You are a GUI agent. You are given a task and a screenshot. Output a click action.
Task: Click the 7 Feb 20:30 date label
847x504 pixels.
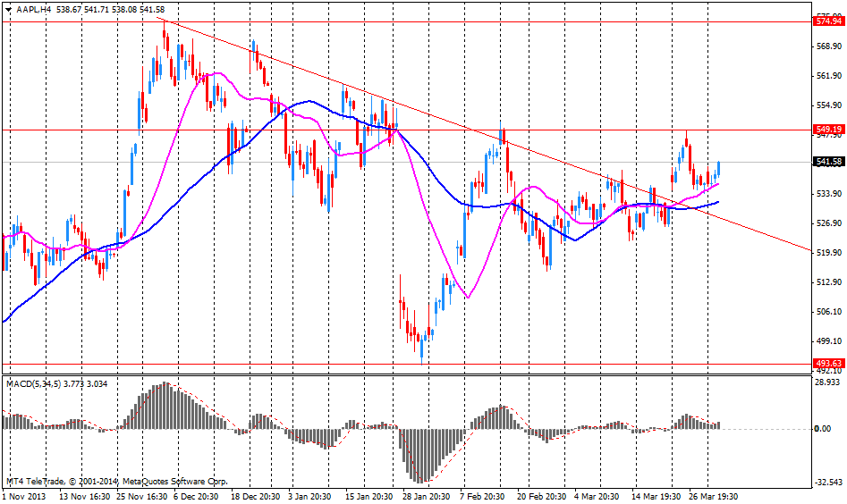pyautogui.click(x=482, y=497)
